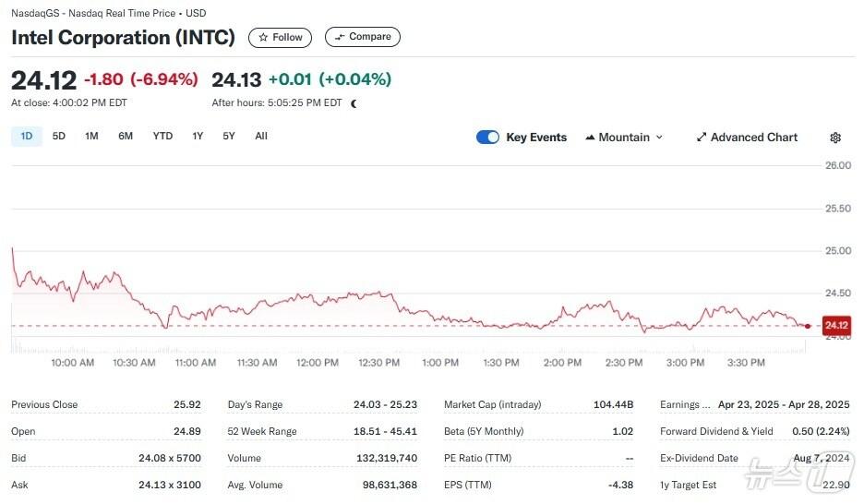This screenshot has width=864, height=504.
Task: Switch to 1M time range
Action: pos(91,137)
